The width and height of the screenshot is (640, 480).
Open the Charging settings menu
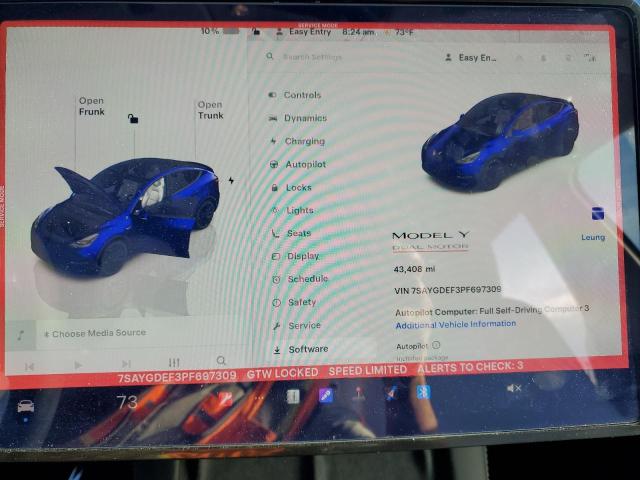(x=297, y=141)
